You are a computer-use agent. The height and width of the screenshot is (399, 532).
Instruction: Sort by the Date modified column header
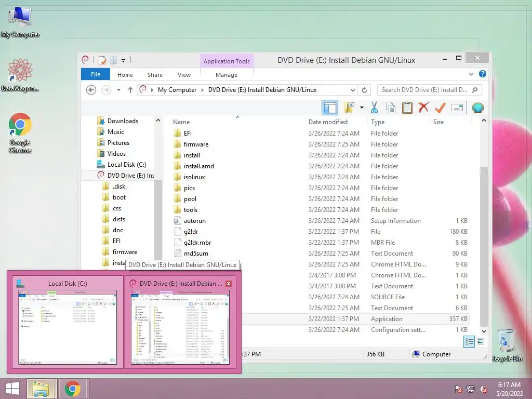click(328, 122)
